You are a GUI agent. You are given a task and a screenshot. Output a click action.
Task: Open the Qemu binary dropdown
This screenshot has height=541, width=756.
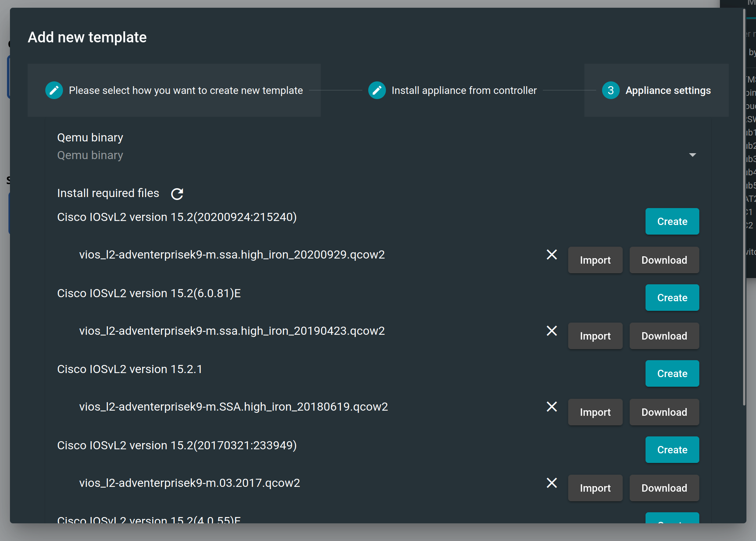[x=693, y=155]
